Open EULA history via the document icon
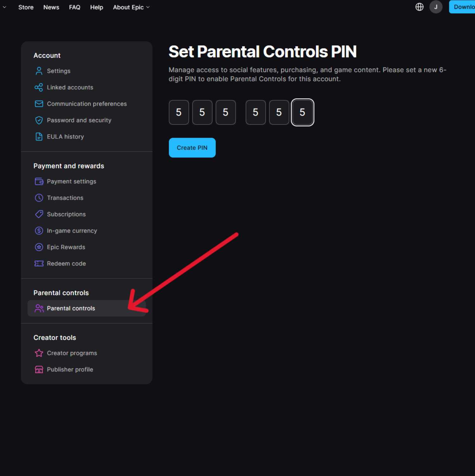Image resolution: width=475 pixels, height=476 pixels. [x=39, y=136]
